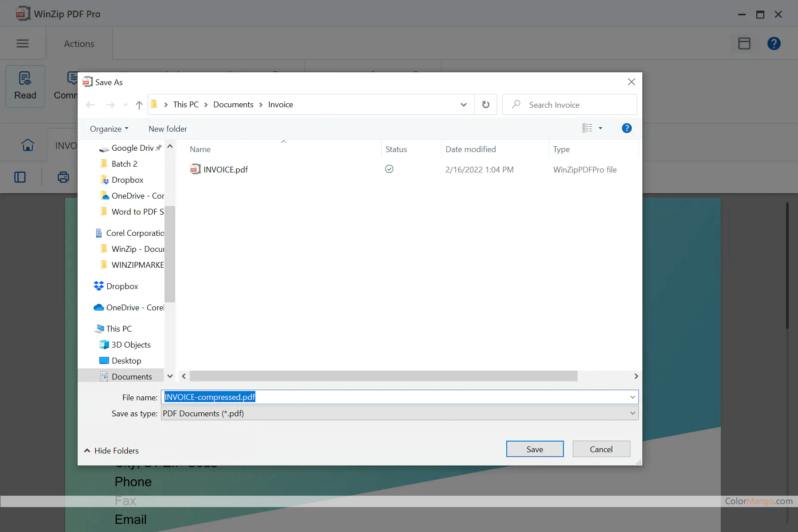Select the Read mode tool
The height and width of the screenshot is (532, 798).
25,86
